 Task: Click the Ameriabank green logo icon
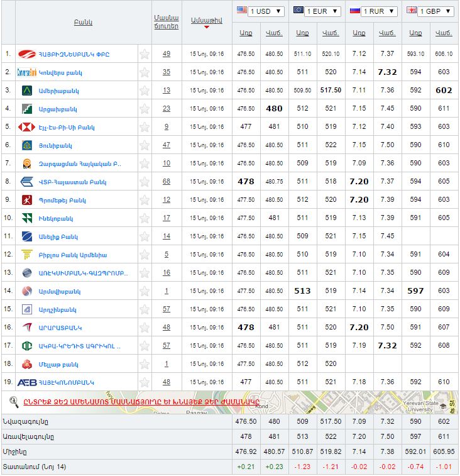[27, 91]
